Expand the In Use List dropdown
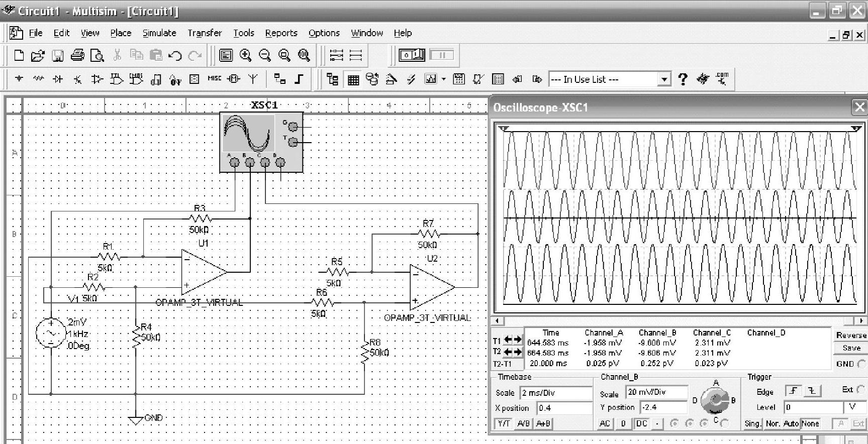This screenshot has height=444, width=868. (664, 79)
